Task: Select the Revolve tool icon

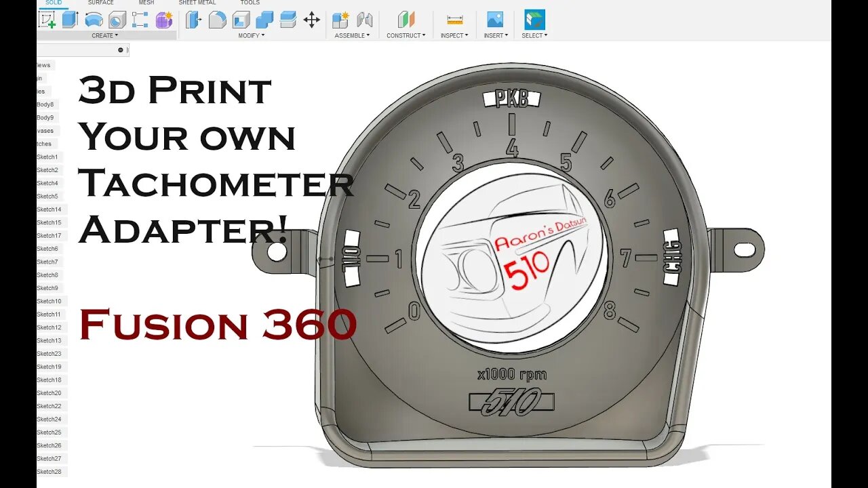Action: click(94, 20)
